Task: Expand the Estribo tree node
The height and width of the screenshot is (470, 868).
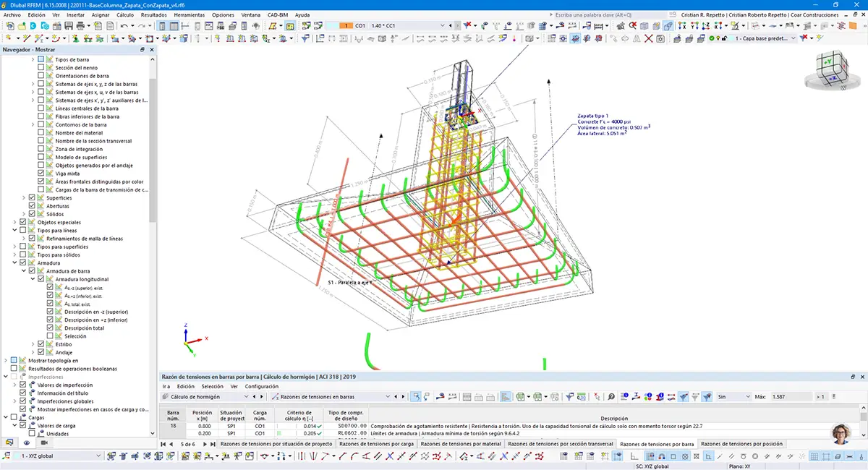Action: coord(33,344)
